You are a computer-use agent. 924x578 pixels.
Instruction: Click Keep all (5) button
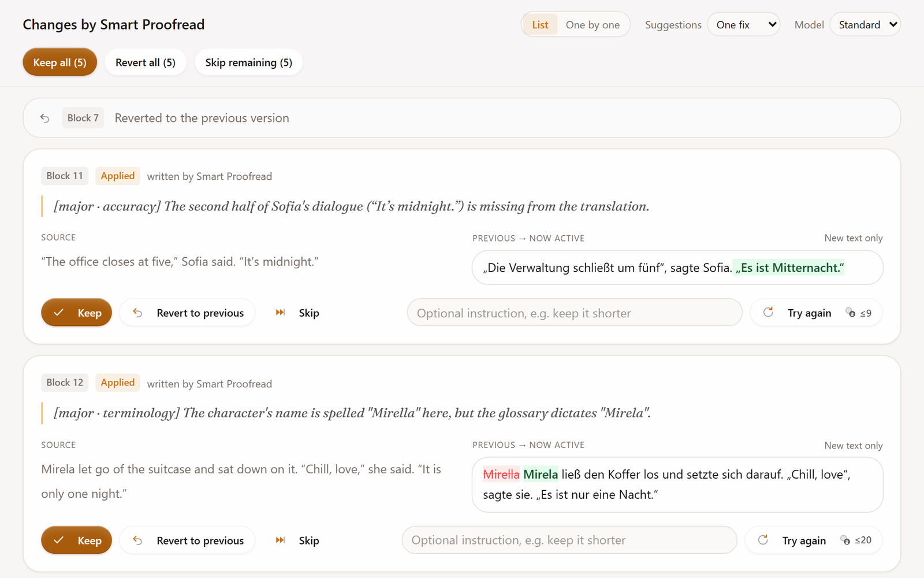click(60, 62)
